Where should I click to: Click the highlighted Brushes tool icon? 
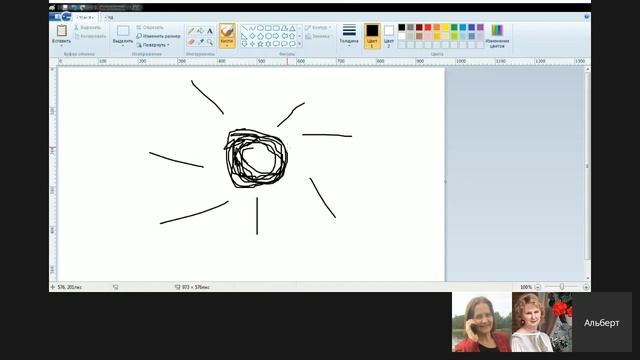tap(227, 31)
